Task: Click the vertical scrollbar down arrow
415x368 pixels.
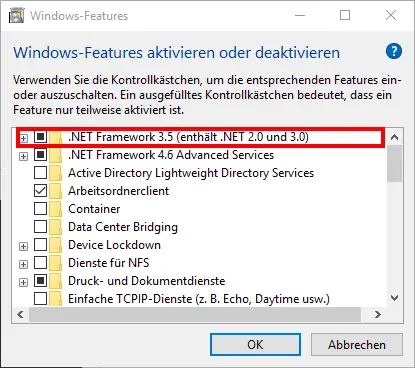Action: tap(394, 298)
